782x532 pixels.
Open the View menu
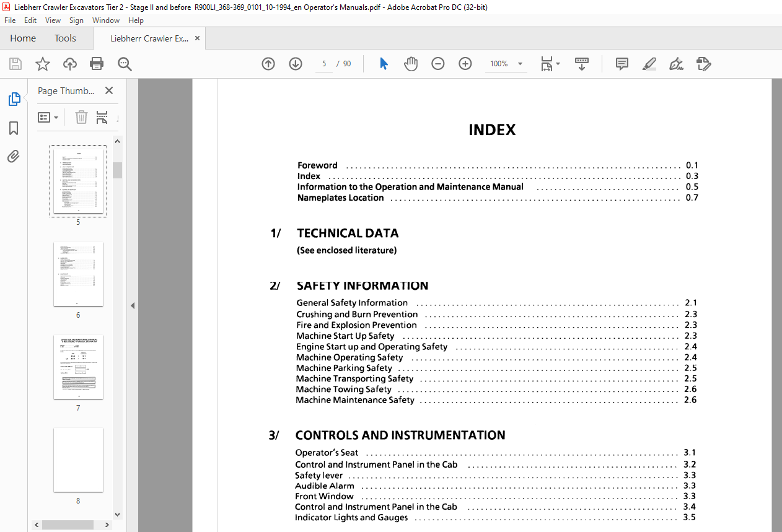[53, 20]
